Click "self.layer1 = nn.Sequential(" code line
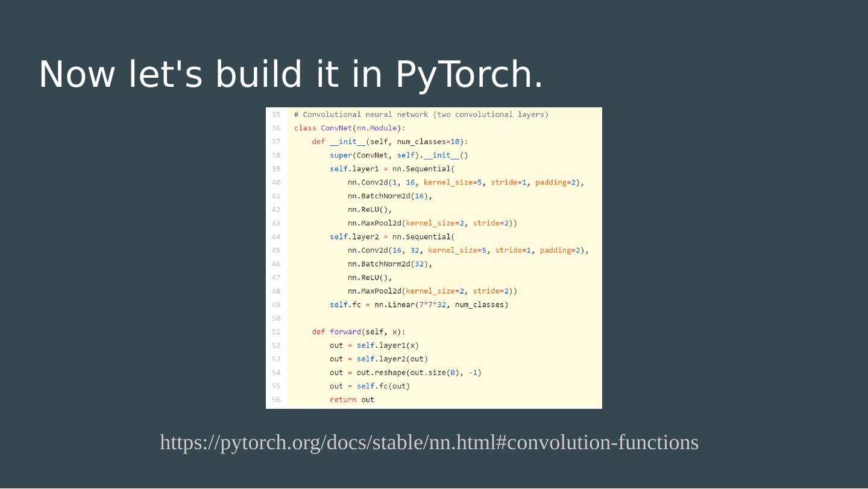This screenshot has height=489, width=868. coord(392,169)
